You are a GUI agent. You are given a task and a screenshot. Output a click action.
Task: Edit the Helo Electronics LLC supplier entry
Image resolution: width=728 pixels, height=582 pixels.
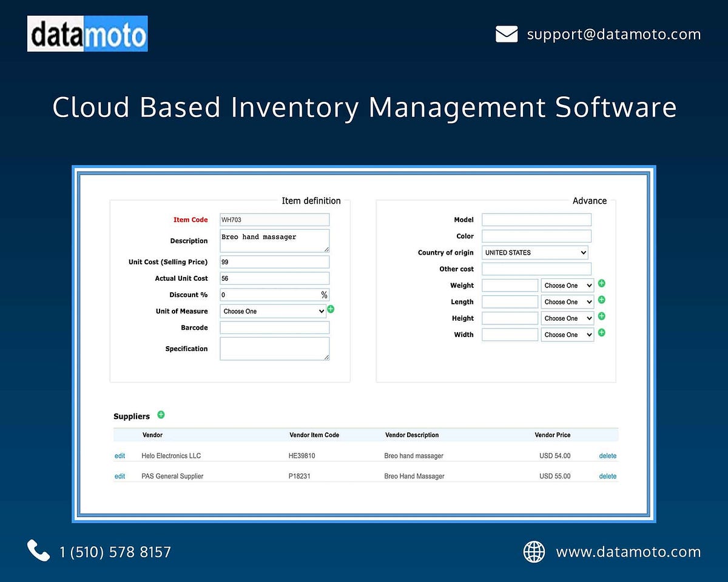tap(120, 455)
